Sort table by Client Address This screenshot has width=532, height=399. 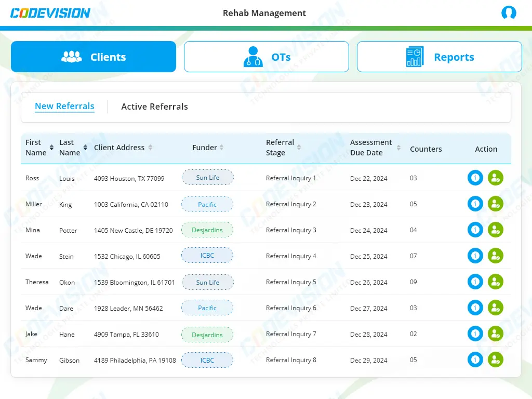150,148
